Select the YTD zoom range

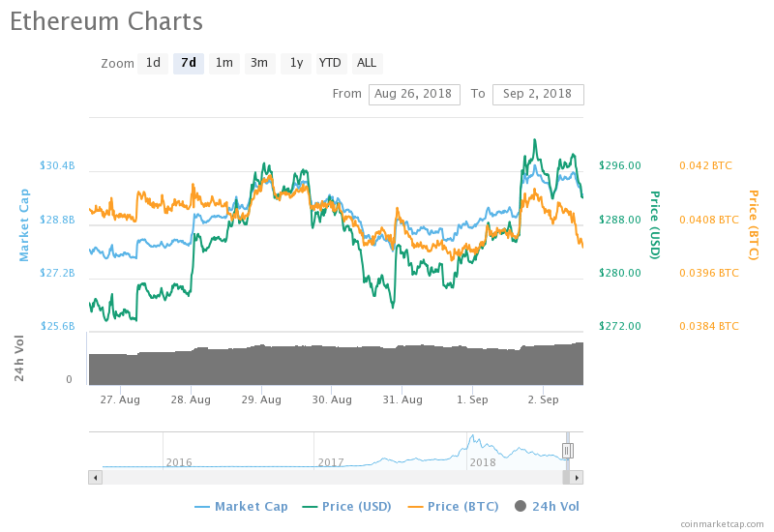point(331,63)
